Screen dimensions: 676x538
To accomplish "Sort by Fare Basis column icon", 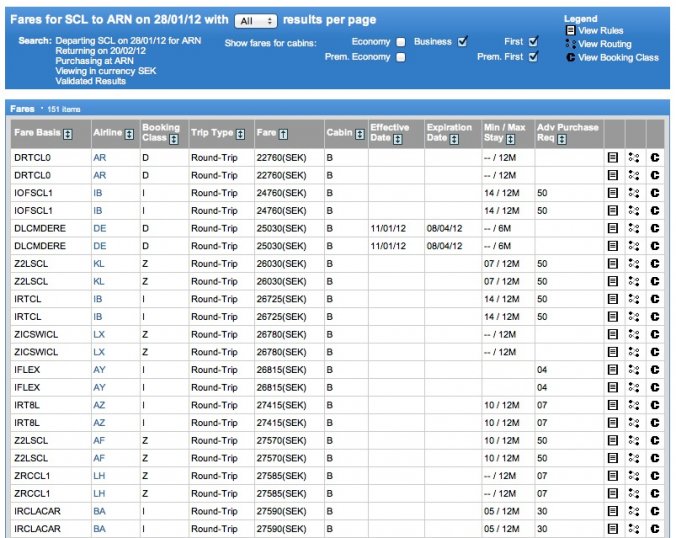I will point(67,134).
